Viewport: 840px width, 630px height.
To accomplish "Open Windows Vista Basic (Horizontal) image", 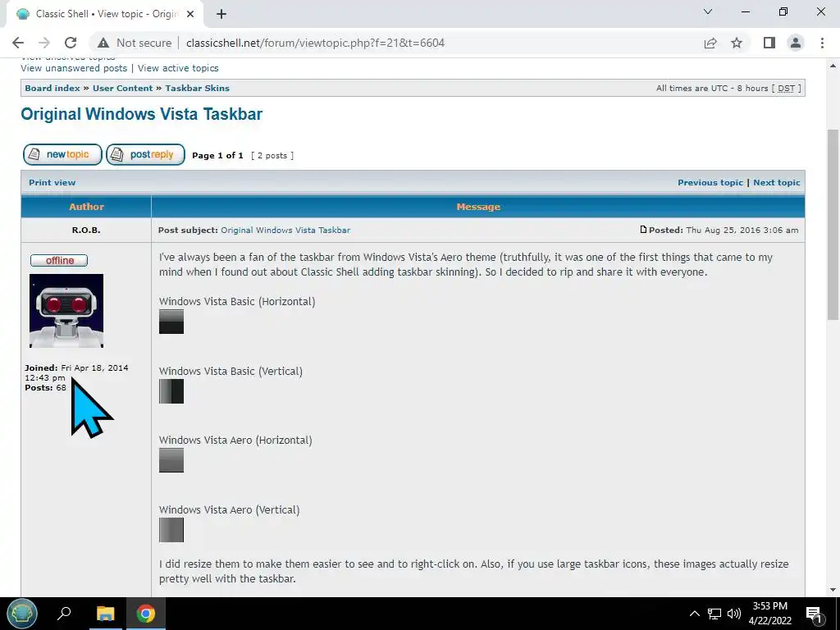I will (x=171, y=322).
